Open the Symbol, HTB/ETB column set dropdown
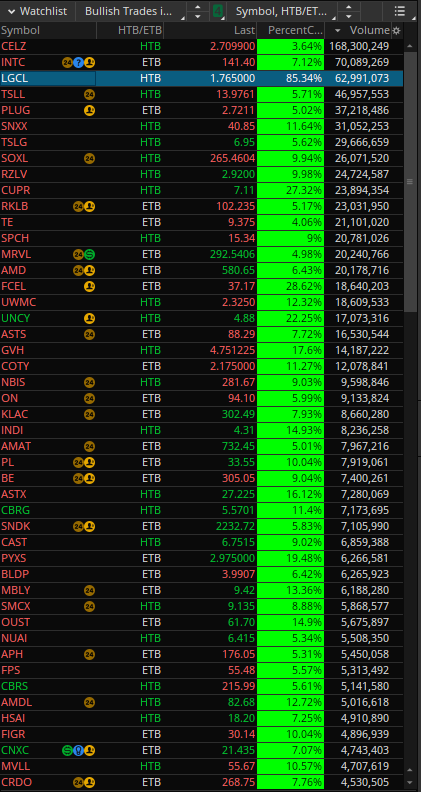Screen dimensions: 421x792 [x=281, y=11]
